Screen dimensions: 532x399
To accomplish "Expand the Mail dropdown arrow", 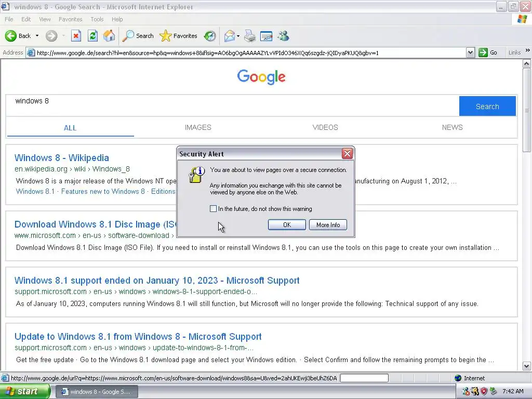I will (238, 36).
